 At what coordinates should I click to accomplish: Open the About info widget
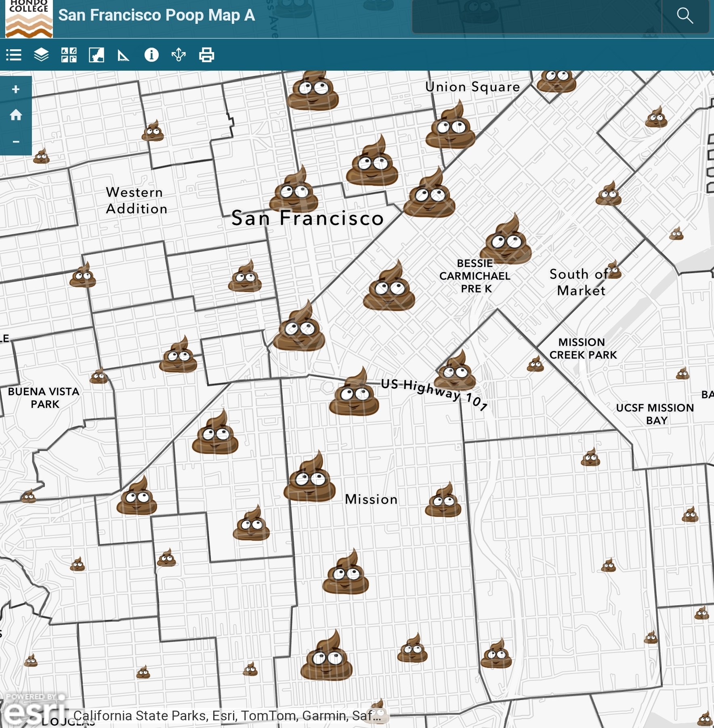click(x=151, y=55)
